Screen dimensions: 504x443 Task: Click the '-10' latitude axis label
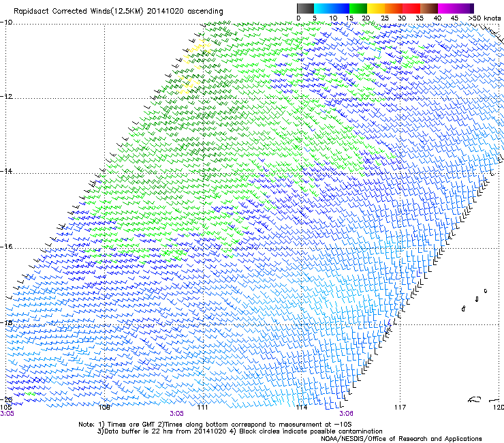pyautogui.click(x=6, y=22)
